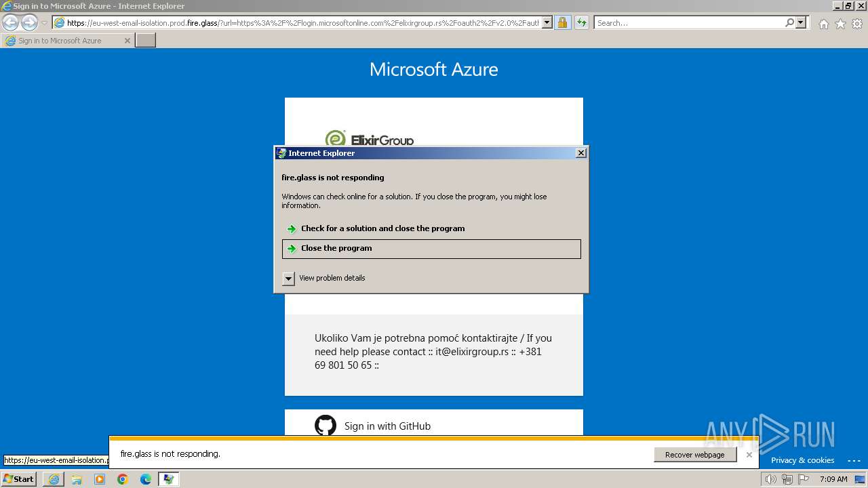Screen dimensions: 868x488
Task: Click the volume speaker tray icon
Action: (771, 479)
